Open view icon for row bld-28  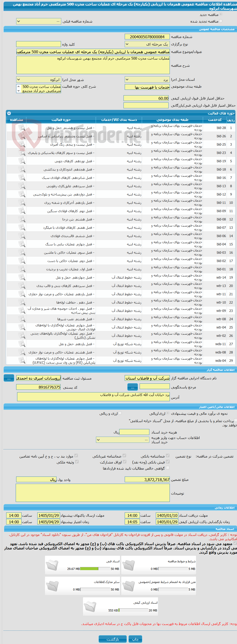[x=22, y=128]
